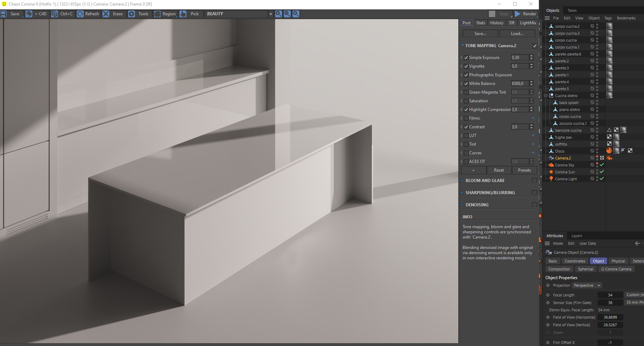Zoom out of the render view
Image resolution: width=644 pixels, height=346 pixels.
(287, 14)
